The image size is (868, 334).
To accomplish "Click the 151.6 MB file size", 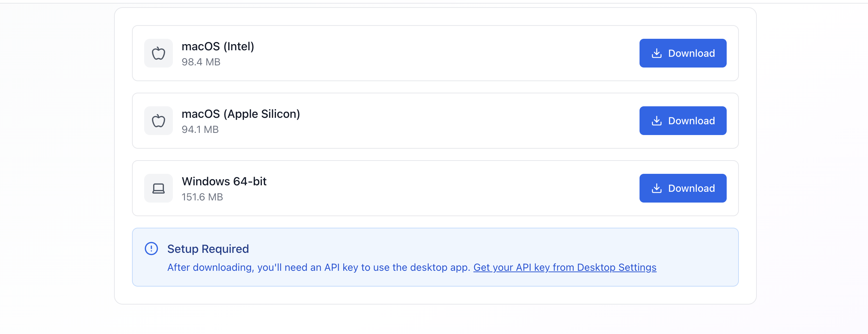I will pyautogui.click(x=202, y=197).
